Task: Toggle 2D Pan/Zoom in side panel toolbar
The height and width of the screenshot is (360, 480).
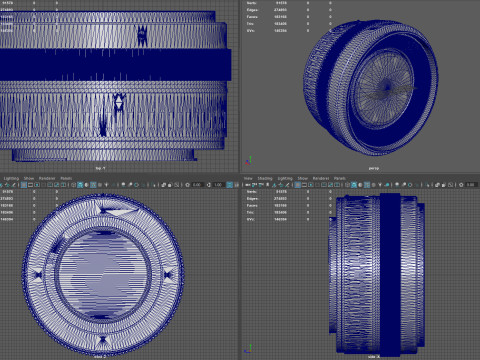Action: pyautogui.click(x=281, y=184)
